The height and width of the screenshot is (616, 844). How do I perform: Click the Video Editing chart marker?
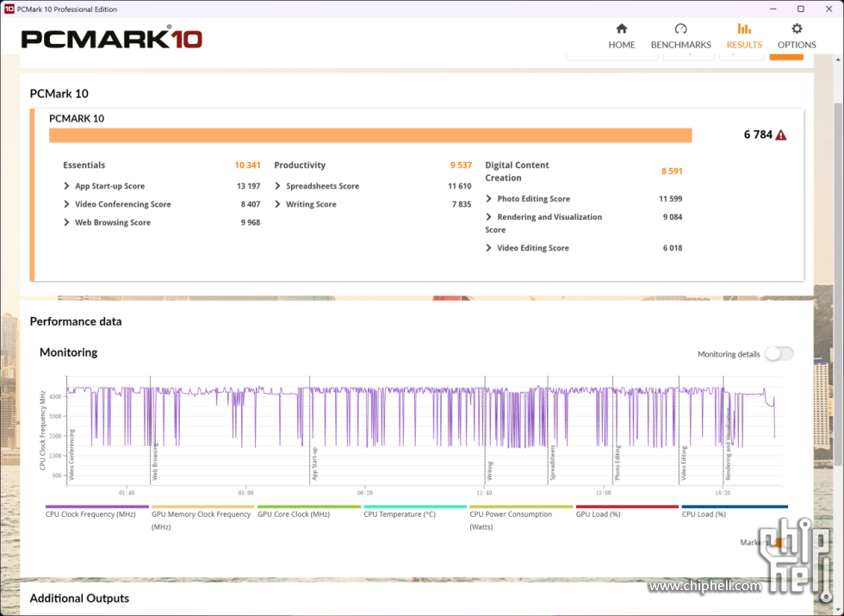pyautogui.click(x=684, y=464)
